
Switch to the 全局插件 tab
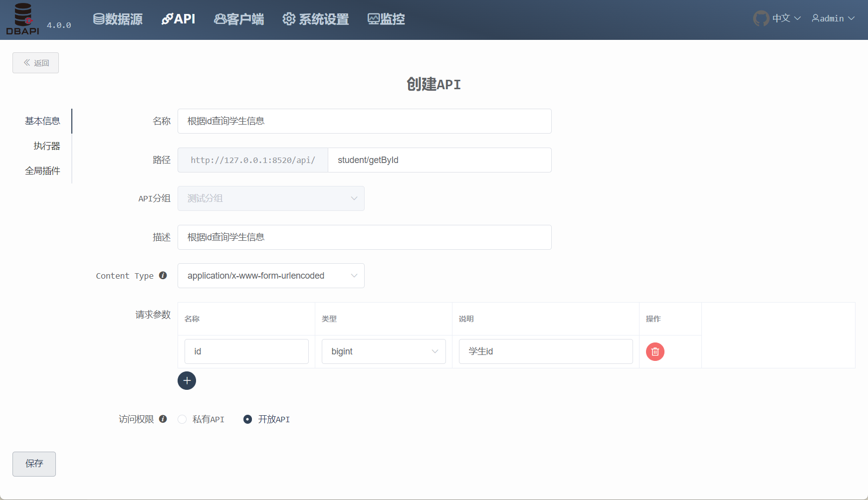tap(42, 171)
